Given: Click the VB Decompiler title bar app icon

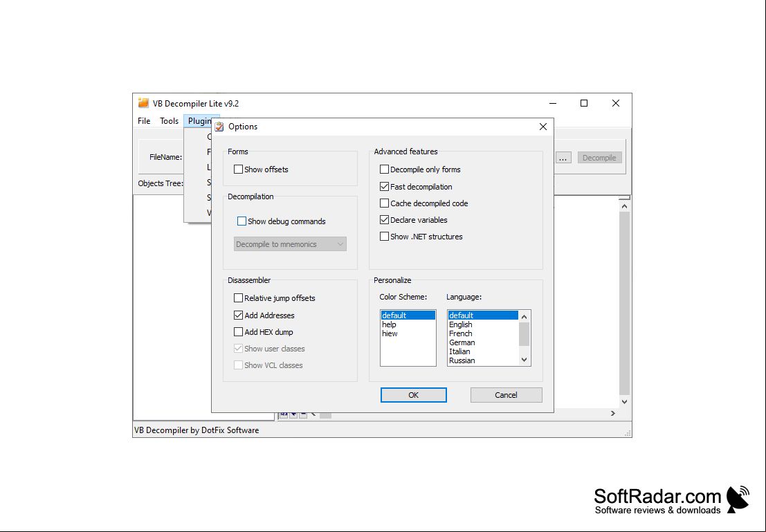Looking at the screenshot, I should coord(143,103).
